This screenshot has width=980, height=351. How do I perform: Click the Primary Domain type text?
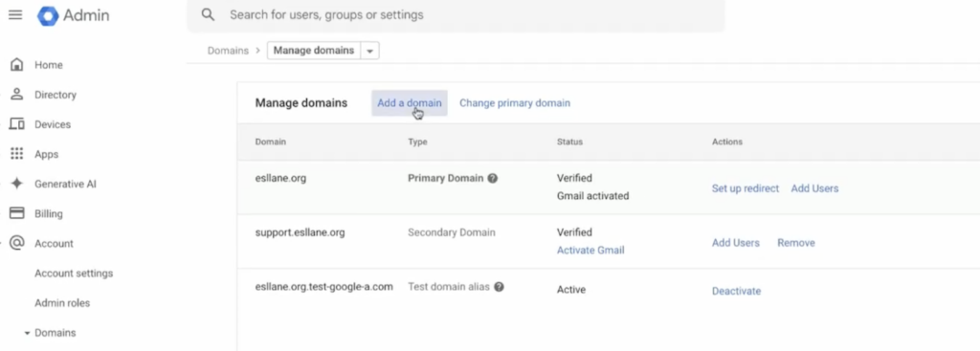(446, 178)
